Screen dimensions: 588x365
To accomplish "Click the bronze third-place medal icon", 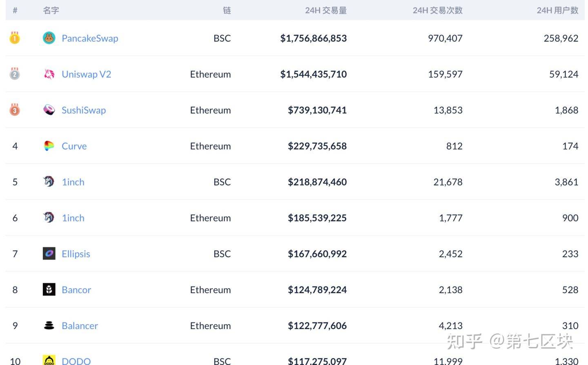I will click(15, 110).
